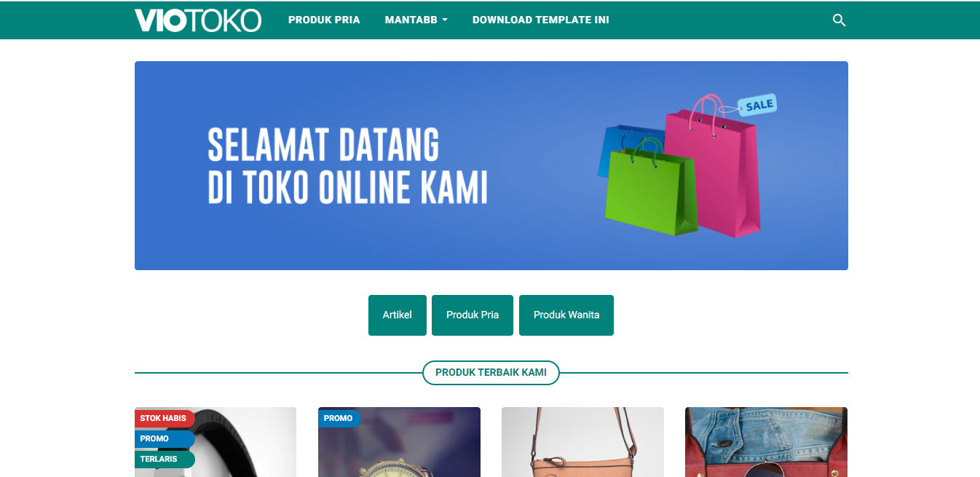Viewport: 980px width, 477px height.
Task: Open the denim and sunglasses product
Action: 766,442
